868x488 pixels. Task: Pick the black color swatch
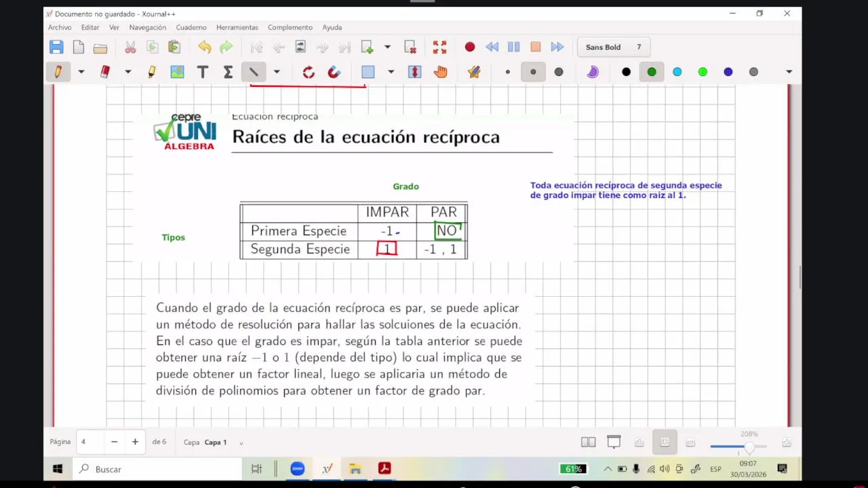click(x=626, y=72)
